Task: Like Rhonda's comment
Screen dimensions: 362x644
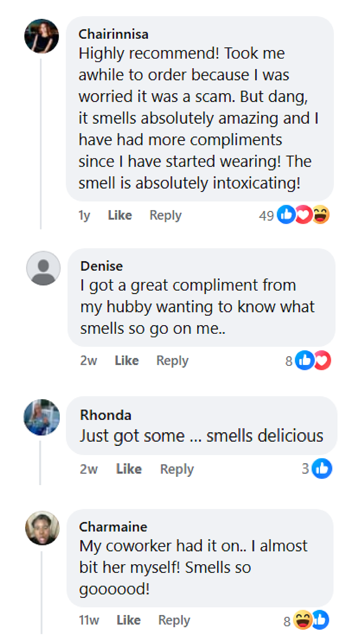Action: pos(129,469)
